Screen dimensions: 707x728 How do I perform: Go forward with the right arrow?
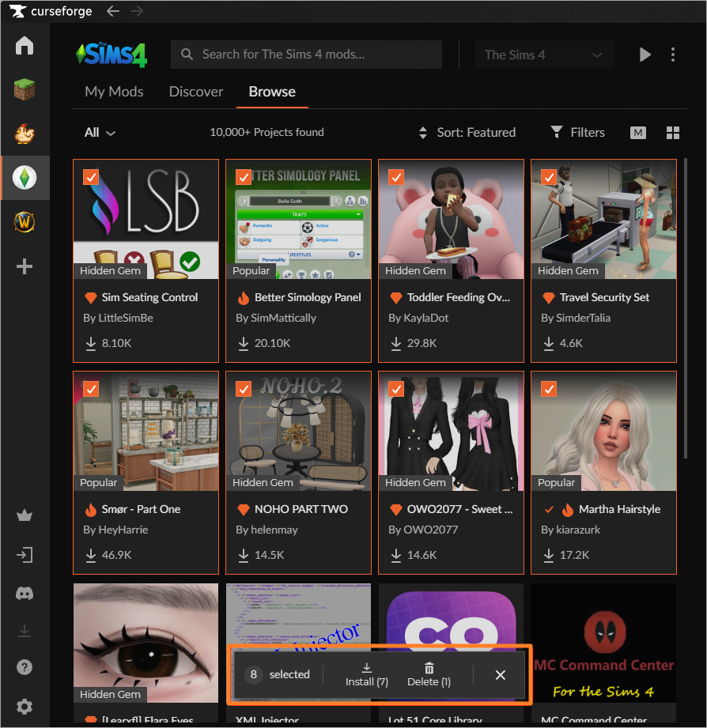[137, 11]
